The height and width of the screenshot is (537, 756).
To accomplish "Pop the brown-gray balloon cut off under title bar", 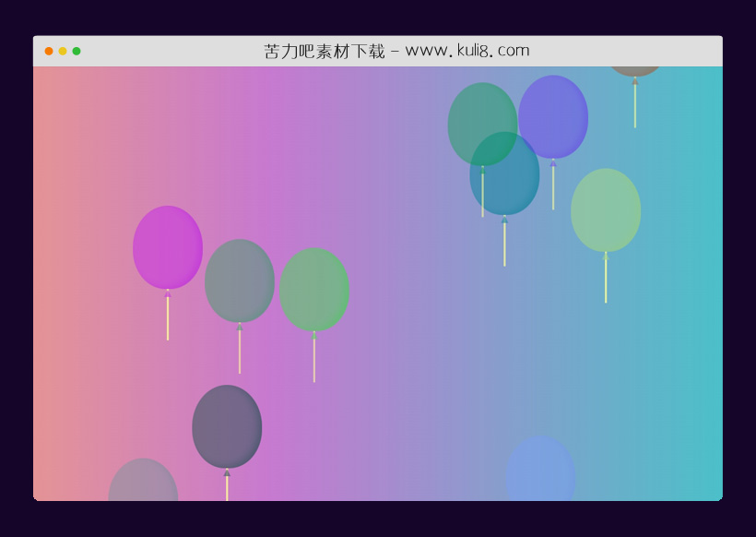I will tap(635, 70).
